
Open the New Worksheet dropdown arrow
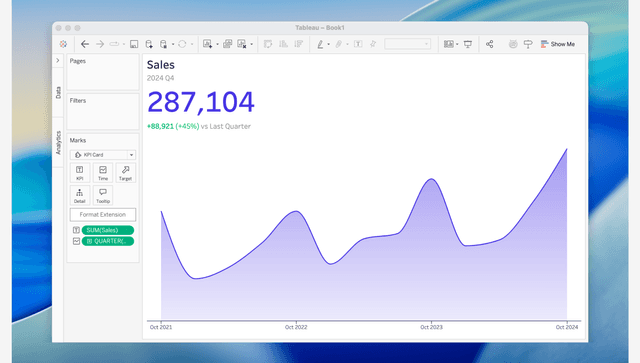217,44
